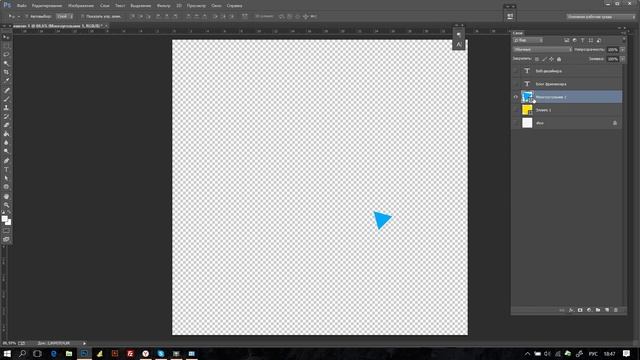Click the background color swatch

(8, 222)
